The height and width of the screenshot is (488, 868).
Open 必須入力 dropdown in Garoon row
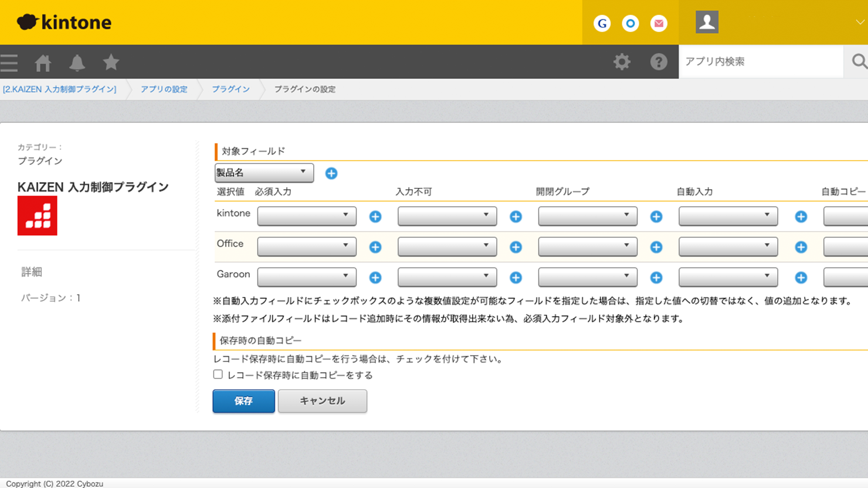307,277
